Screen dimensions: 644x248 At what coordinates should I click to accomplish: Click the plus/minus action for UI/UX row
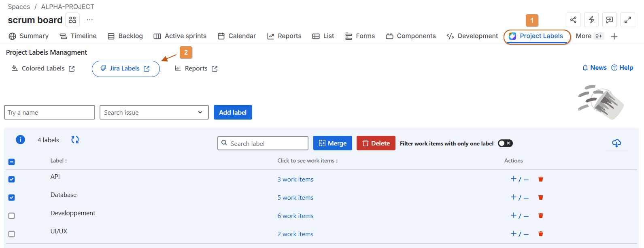[520, 234]
